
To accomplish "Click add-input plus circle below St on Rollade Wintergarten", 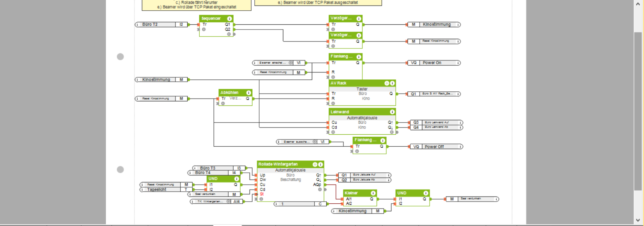I will point(261,199).
